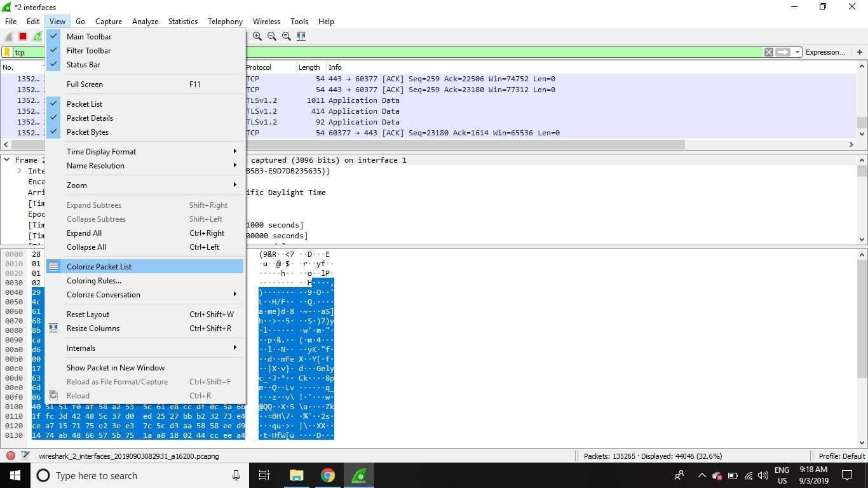This screenshot has width=868, height=488.
Task: Collapse the Frame tree node
Action: (x=6, y=160)
